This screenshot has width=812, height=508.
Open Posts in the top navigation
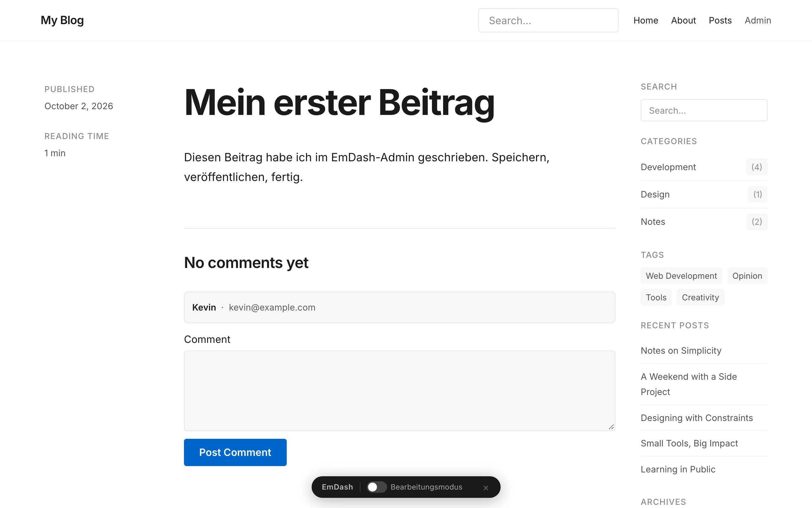(x=720, y=21)
